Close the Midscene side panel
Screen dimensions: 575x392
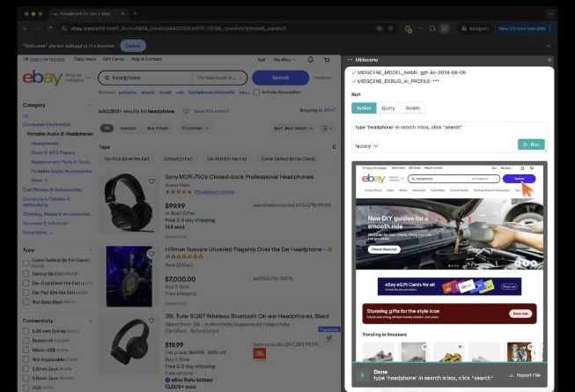coord(549,59)
